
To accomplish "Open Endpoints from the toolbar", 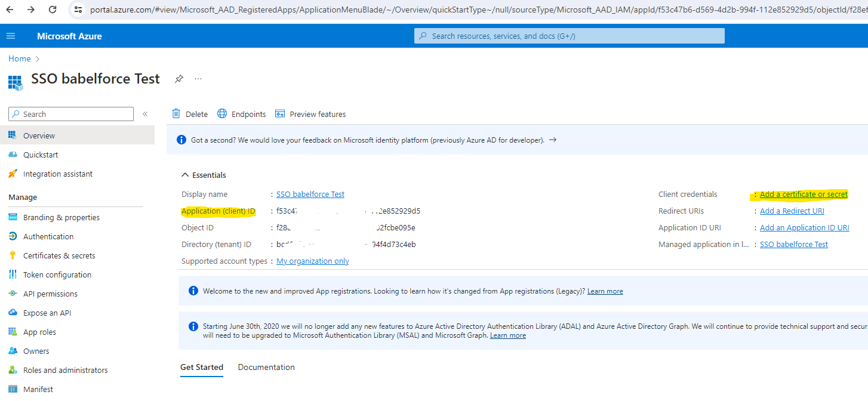I will coord(222,114).
